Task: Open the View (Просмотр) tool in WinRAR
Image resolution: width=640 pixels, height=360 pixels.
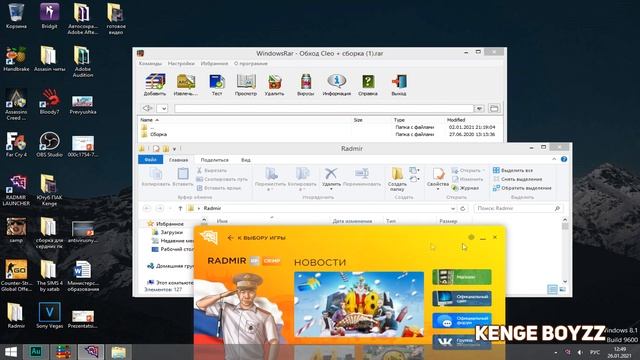Action: (246, 85)
